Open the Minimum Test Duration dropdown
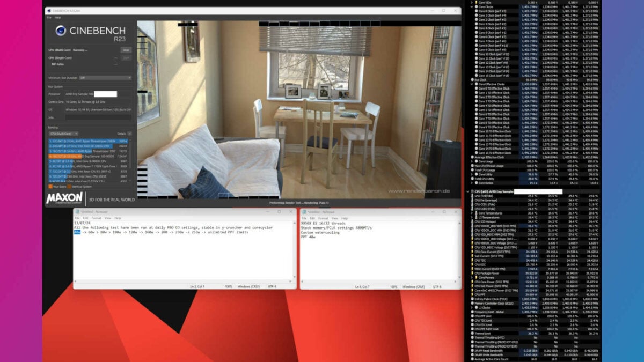This screenshot has width=644, height=362. [104, 77]
